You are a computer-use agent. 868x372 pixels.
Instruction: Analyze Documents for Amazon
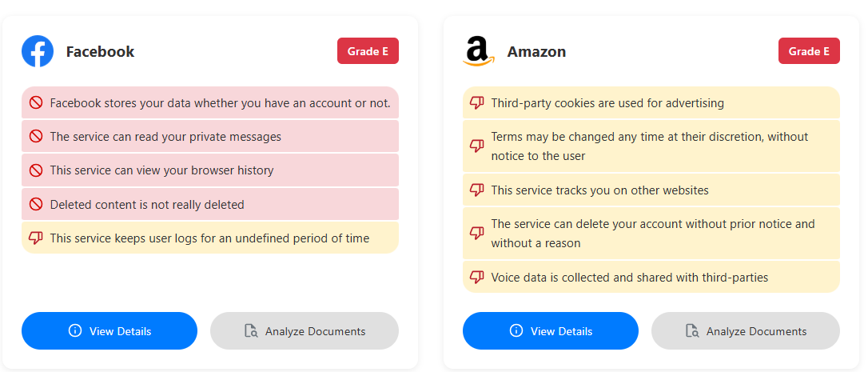point(746,331)
